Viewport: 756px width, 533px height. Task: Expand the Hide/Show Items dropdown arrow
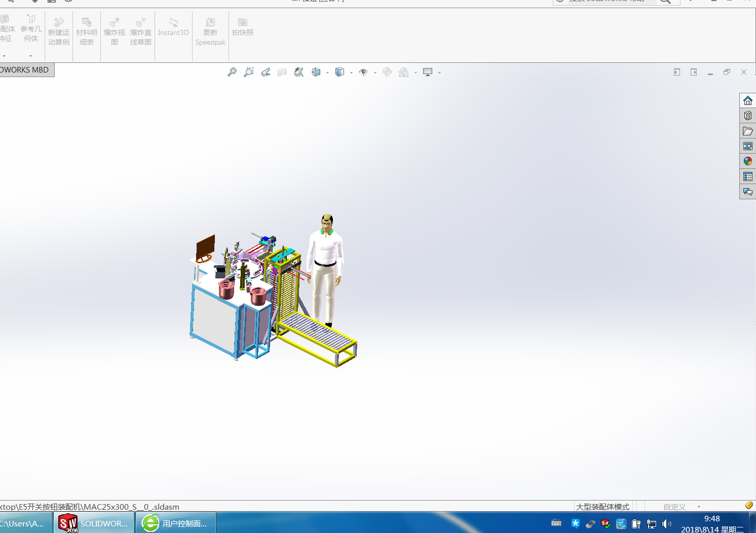(x=375, y=73)
